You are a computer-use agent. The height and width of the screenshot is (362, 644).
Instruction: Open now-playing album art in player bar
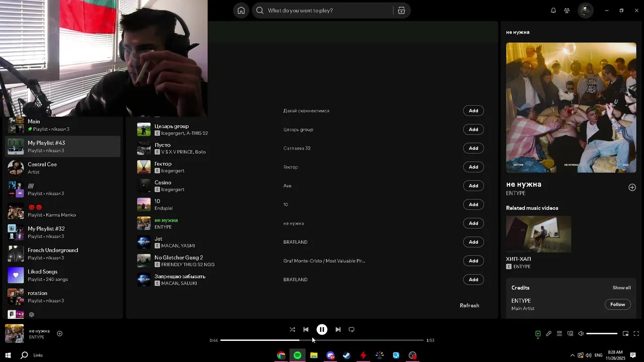click(x=14, y=334)
